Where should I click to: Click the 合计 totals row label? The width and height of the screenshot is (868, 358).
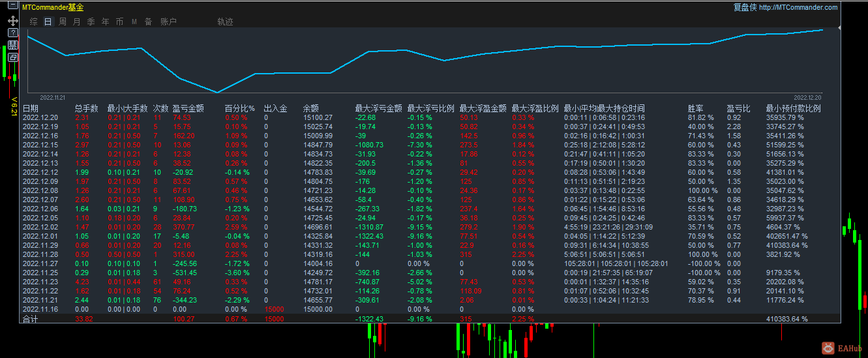point(31,319)
